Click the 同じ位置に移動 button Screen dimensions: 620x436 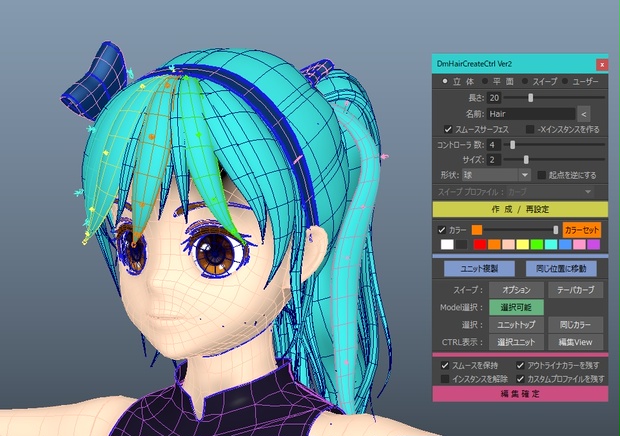click(x=561, y=268)
